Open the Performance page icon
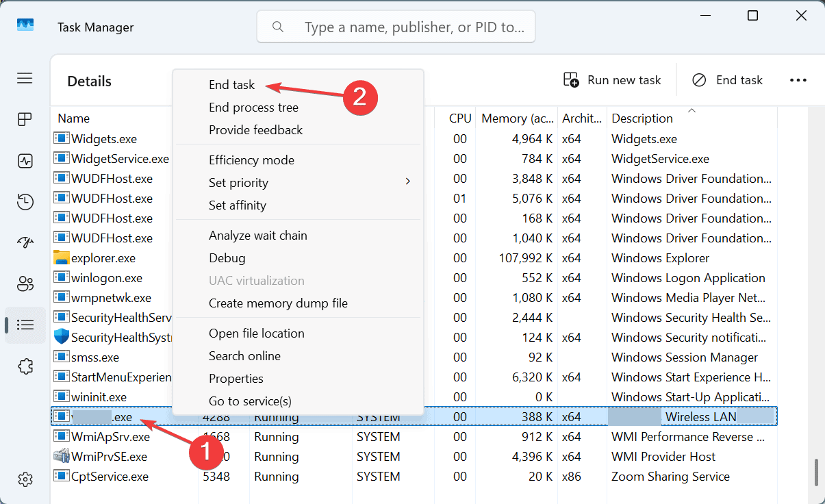The image size is (825, 504). tap(25, 161)
